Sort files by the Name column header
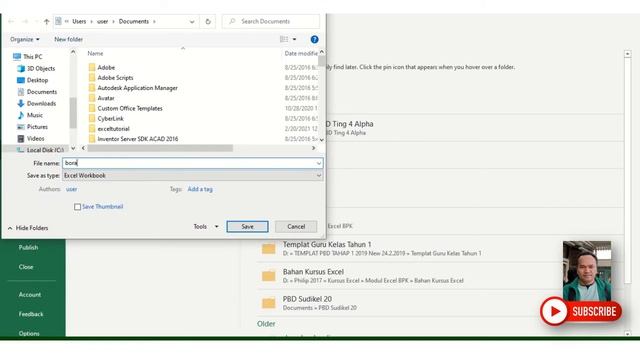 pos(95,53)
